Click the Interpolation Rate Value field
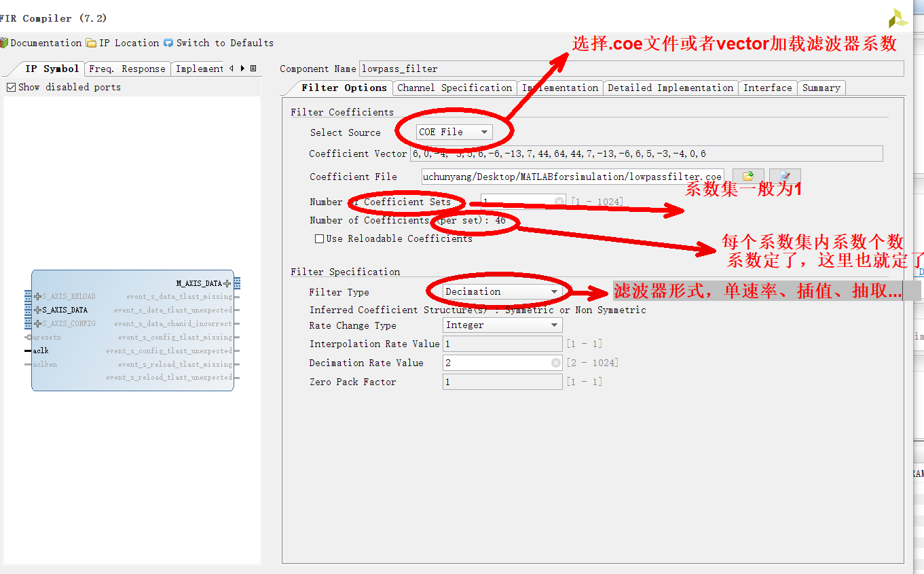 (502, 344)
